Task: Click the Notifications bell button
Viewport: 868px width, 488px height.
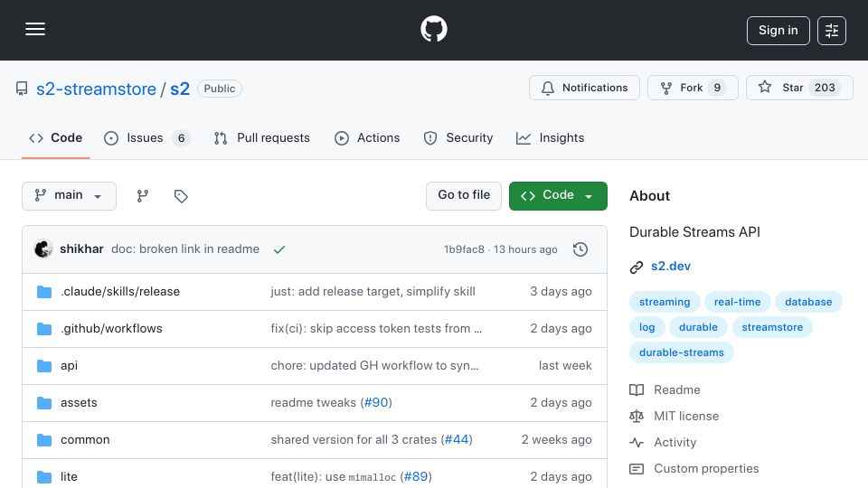Action: [x=584, y=88]
